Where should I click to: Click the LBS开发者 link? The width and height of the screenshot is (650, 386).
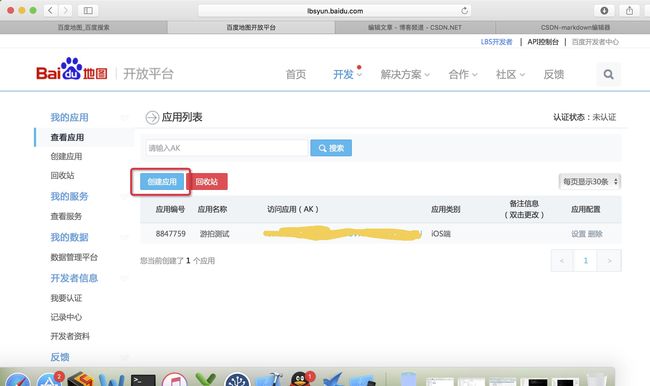coord(496,42)
